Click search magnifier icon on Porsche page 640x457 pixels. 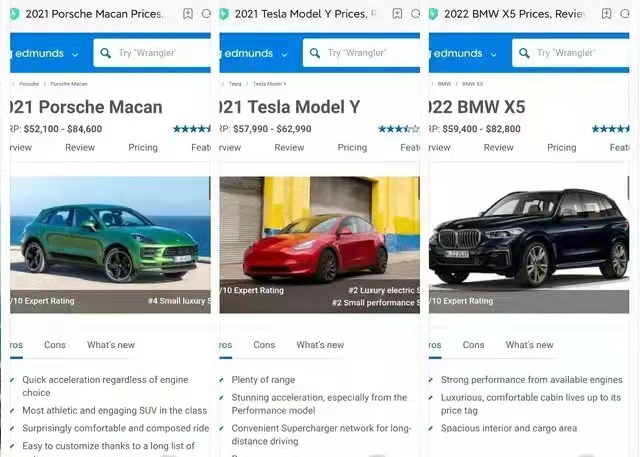[105, 53]
